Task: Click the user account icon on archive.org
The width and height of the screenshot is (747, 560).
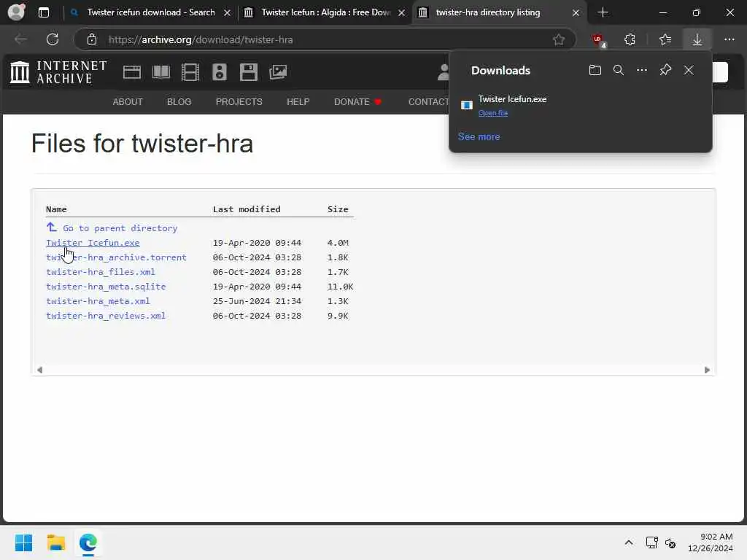Action: point(444,72)
